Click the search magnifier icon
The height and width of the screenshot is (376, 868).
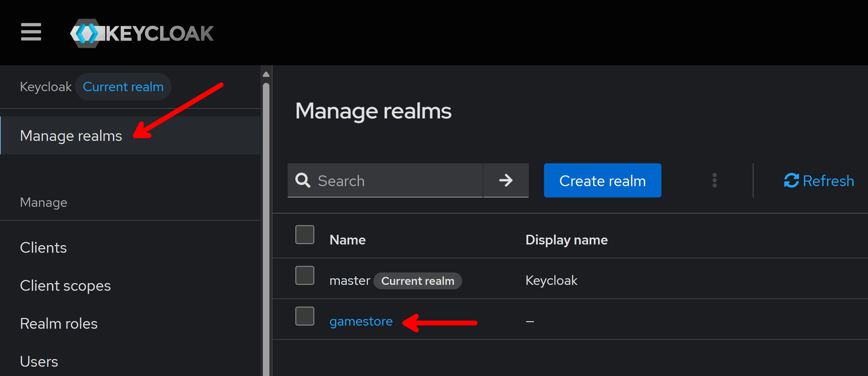pyautogui.click(x=303, y=180)
